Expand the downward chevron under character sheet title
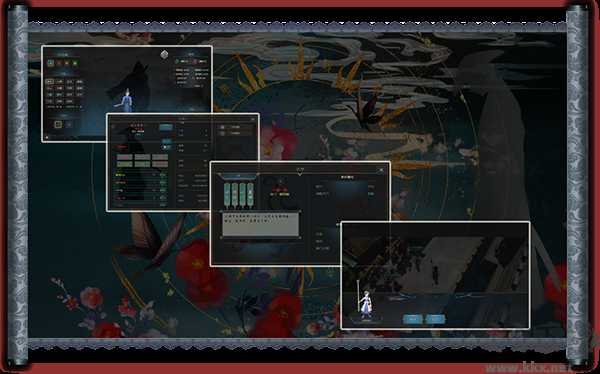The width and height of the screenshot is (600, 374). tap(183, 122)
